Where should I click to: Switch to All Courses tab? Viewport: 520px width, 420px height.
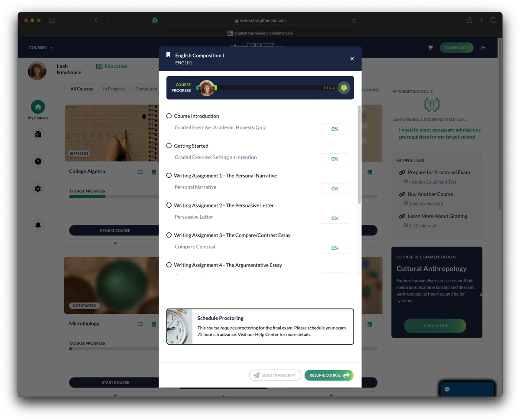tap(81, 89)
